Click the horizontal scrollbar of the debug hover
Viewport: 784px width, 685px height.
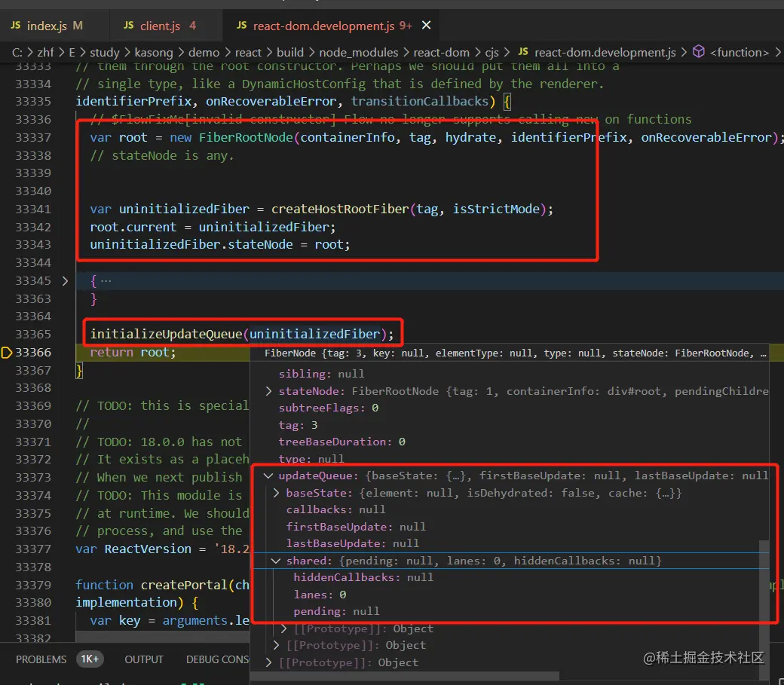(x=404, y=676)
